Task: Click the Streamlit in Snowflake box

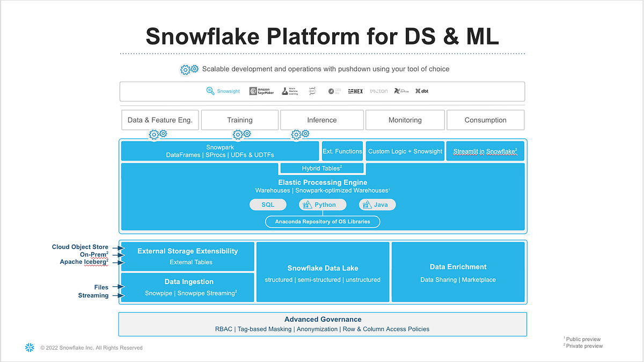Action: [x=485, y=151]
